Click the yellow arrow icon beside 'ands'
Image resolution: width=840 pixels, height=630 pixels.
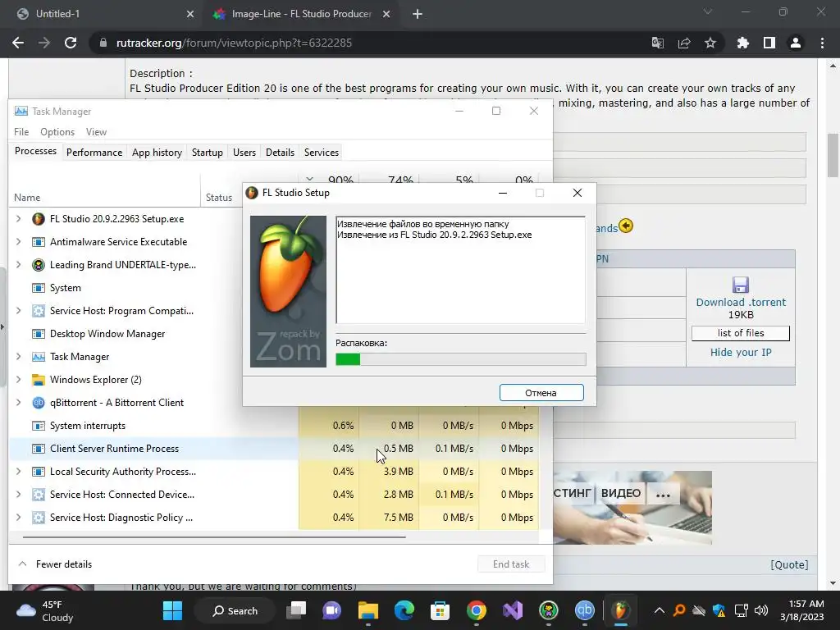[x=626, y=226]
